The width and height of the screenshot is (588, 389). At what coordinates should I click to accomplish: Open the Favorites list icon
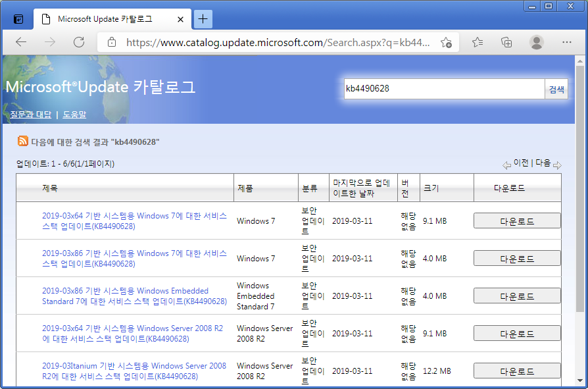tap(478, 42)
